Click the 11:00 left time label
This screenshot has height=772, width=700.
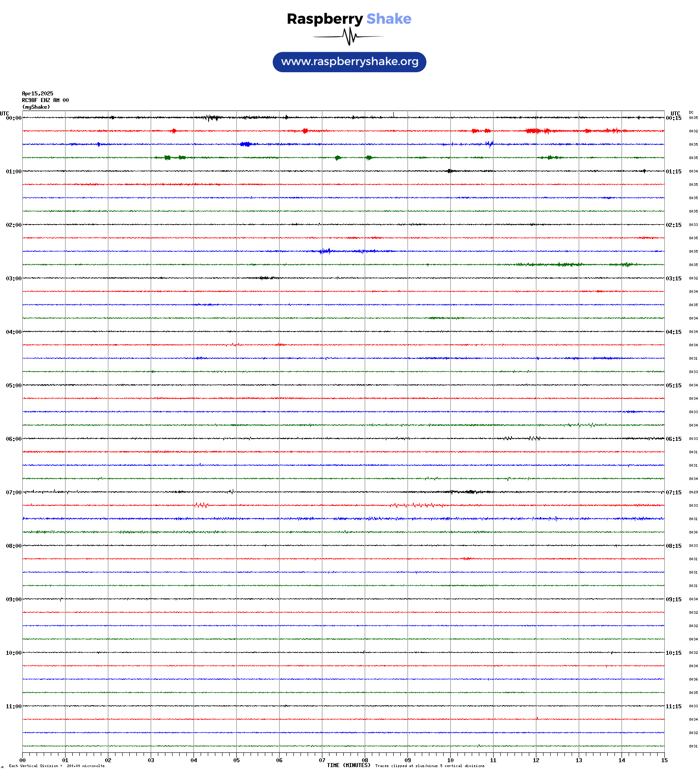click(x=13, y=706)
